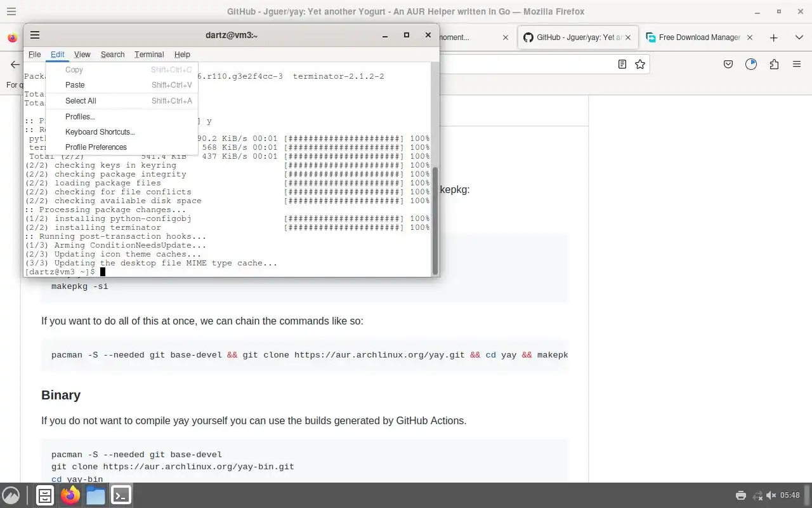812x508 pixels.
Task: Choose Paste from the Edit menu
Action: click(122, 85)
